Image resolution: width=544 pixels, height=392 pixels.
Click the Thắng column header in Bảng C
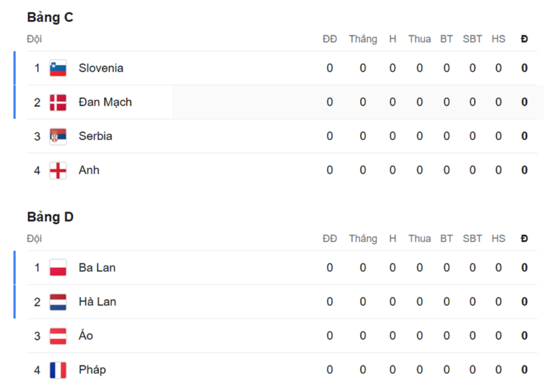coord(363,39)
